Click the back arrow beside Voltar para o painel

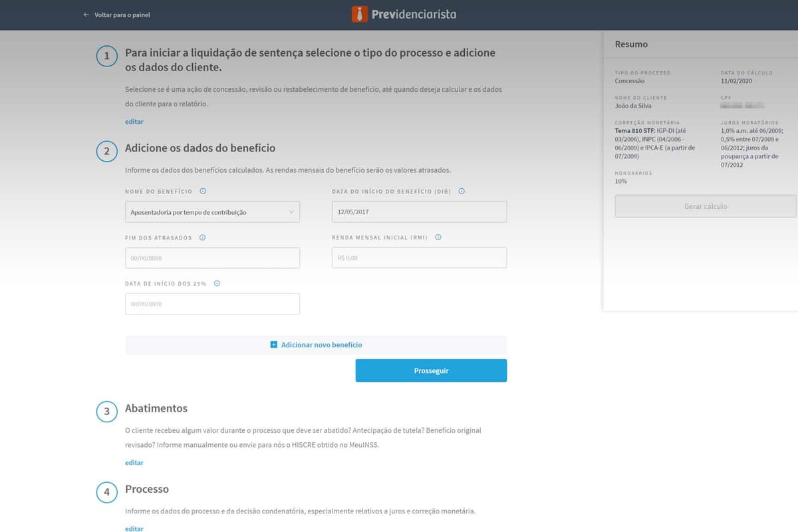pyautogui.click(x=86, y=14)
